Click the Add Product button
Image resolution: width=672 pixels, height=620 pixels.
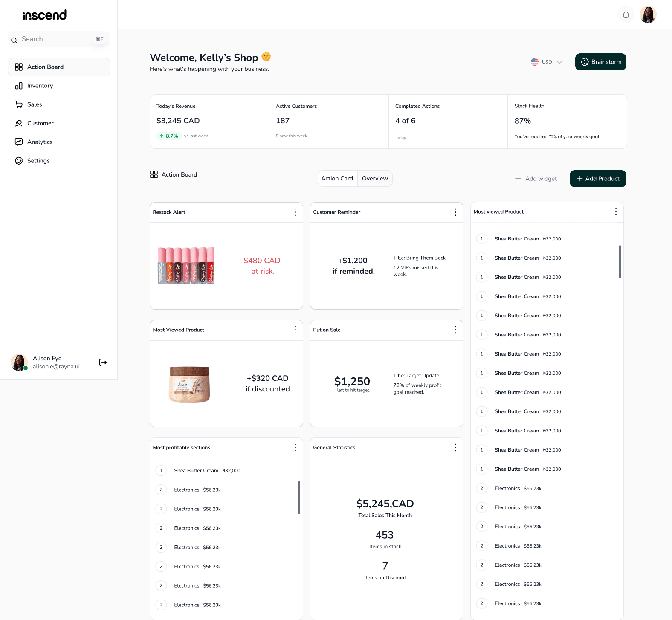[x=598, y=179]
